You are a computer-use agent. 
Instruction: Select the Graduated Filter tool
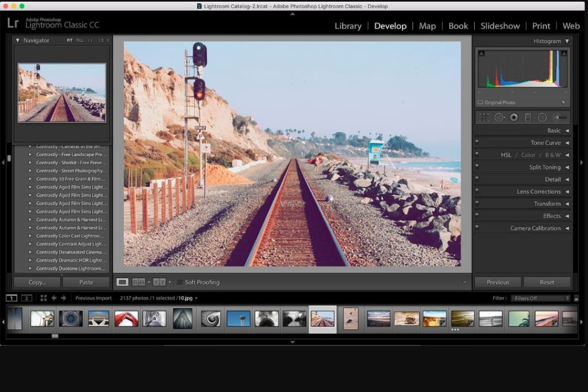tap(528, 117)
